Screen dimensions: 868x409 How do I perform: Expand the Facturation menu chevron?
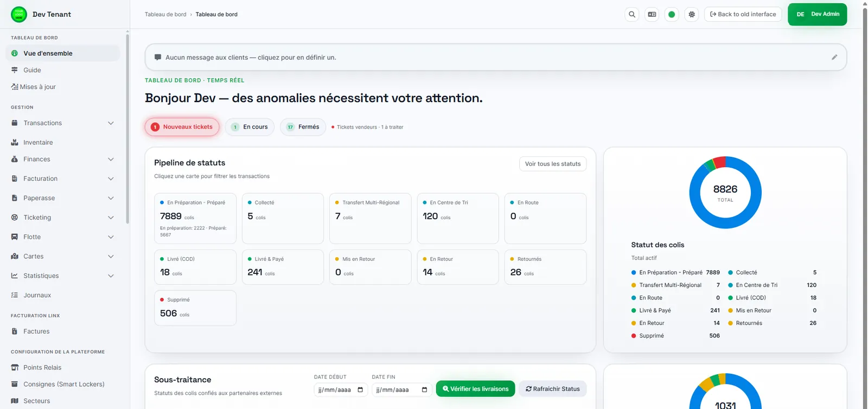(x=111, y=178)
